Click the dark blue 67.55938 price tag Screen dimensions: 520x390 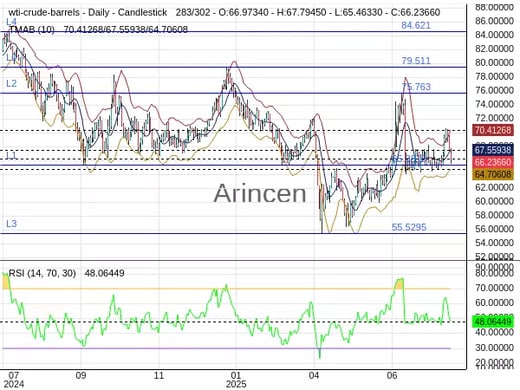493,150
